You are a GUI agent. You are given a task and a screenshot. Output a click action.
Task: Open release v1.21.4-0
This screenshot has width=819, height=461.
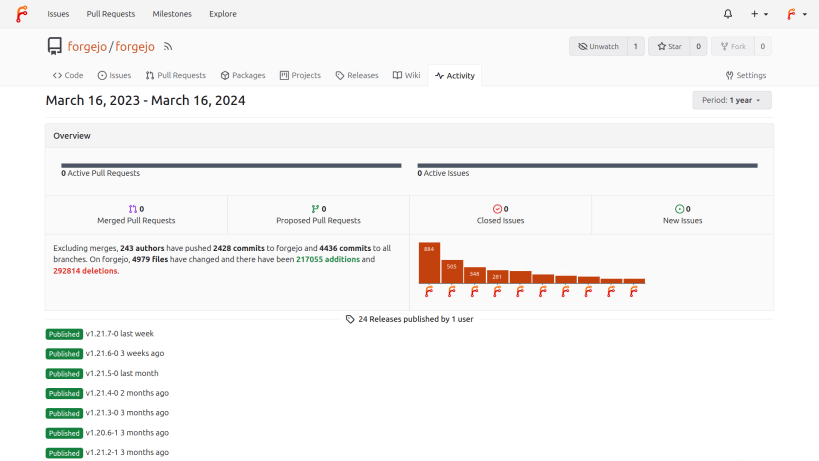pyautogui.click(x=102, y=393)
